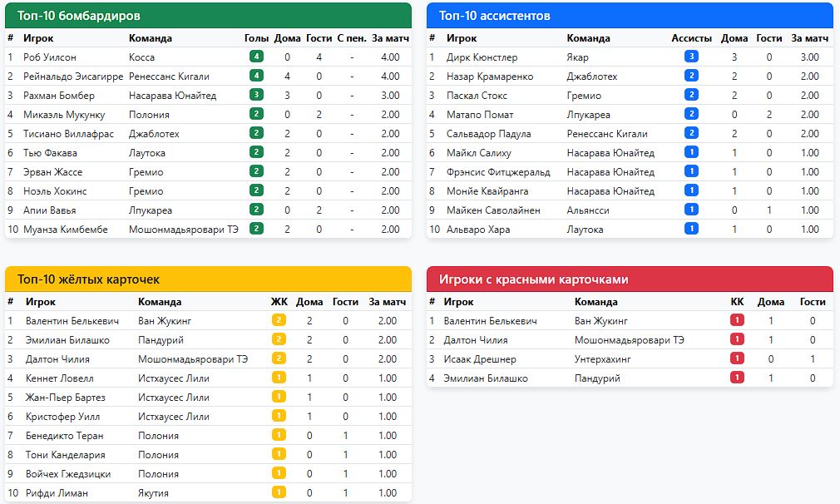
Task: Click the С пен. column header
Action: (352, 38)
